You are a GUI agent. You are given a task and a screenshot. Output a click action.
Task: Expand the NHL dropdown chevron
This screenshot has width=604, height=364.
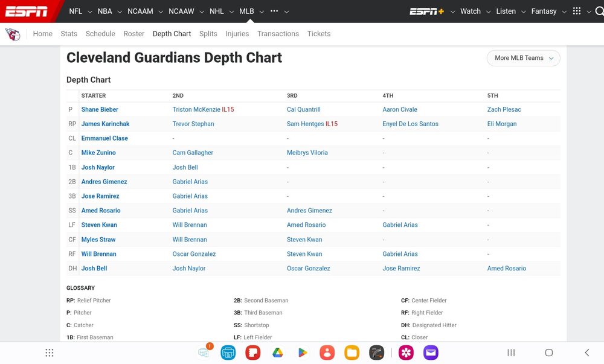231,12
